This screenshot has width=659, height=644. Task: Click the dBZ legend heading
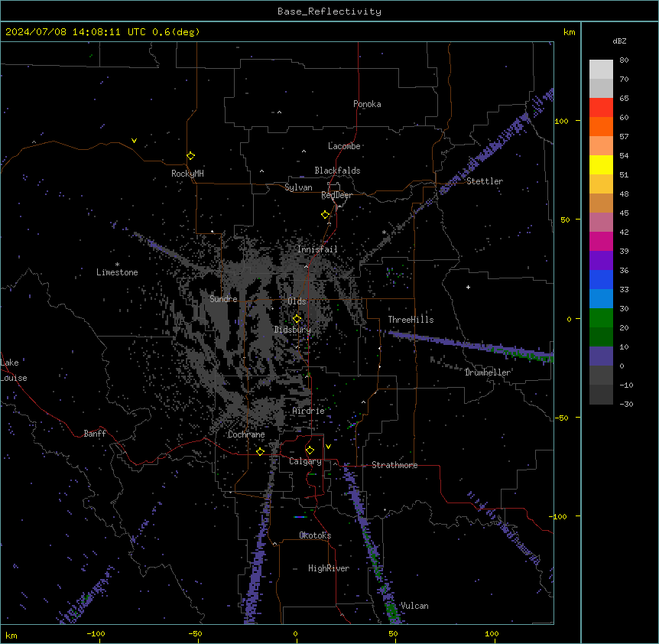point(619,41)
